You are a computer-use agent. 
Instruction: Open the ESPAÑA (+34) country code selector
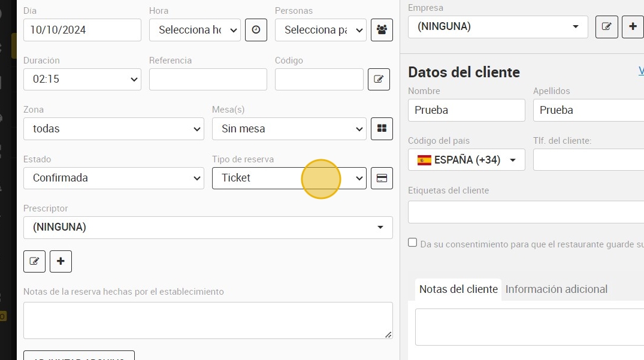pyautogui.click(x=467, y=160)
